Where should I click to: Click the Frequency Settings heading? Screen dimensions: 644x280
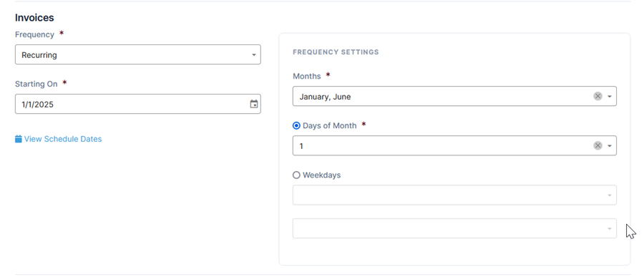tap(336, 52)
